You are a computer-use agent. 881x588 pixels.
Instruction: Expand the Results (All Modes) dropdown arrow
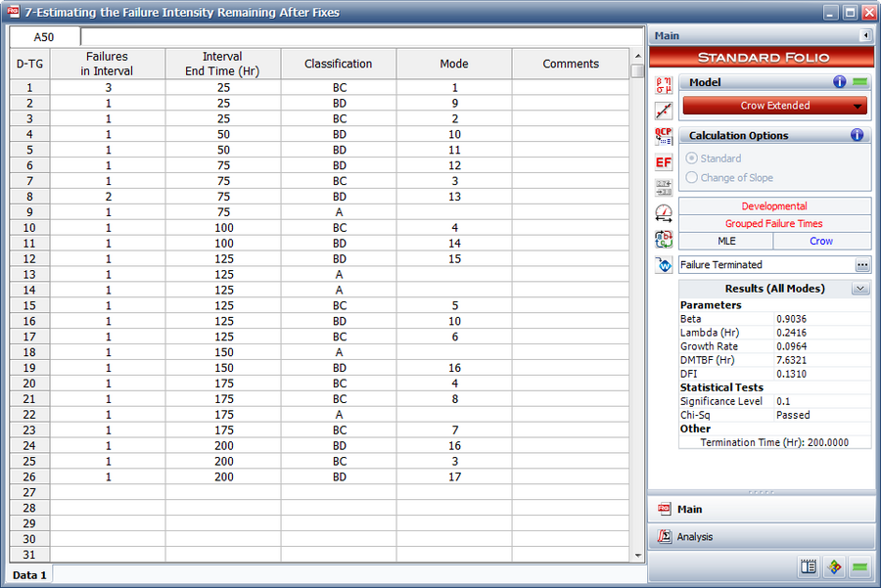point(859,289)
